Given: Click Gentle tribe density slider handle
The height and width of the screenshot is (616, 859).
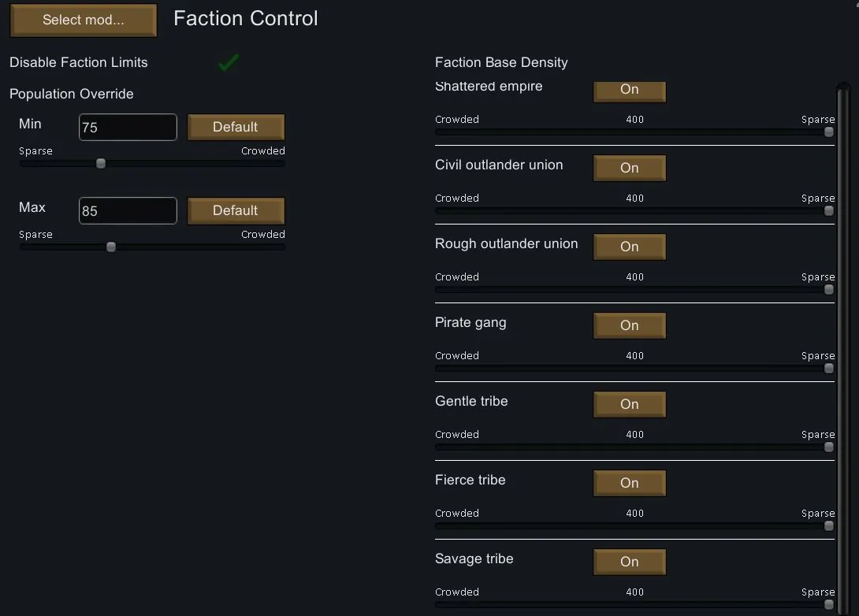Looking at the screenshot, I should [x=829, y=447].
